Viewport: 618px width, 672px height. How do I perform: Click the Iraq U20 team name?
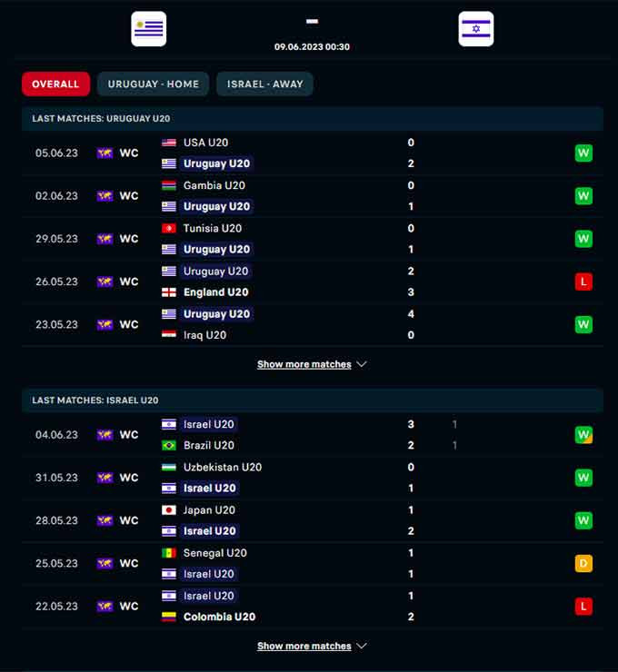(x=204, y=335)
